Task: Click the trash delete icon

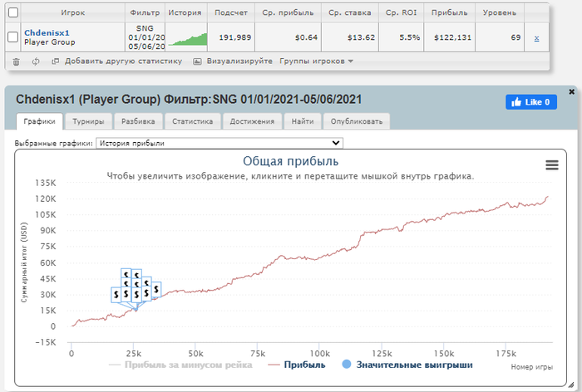Action: (16, 61)
